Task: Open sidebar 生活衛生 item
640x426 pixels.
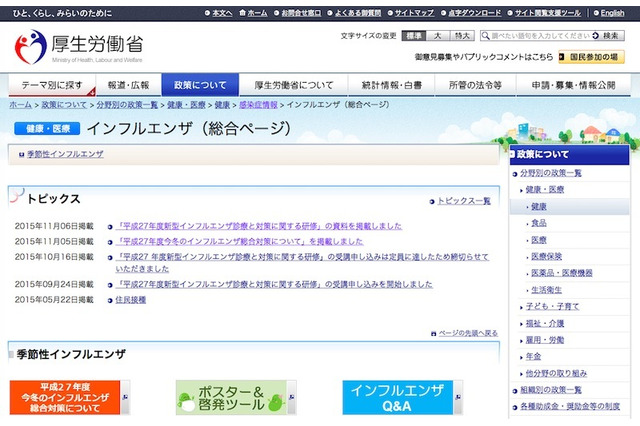Action: (547, 290)
